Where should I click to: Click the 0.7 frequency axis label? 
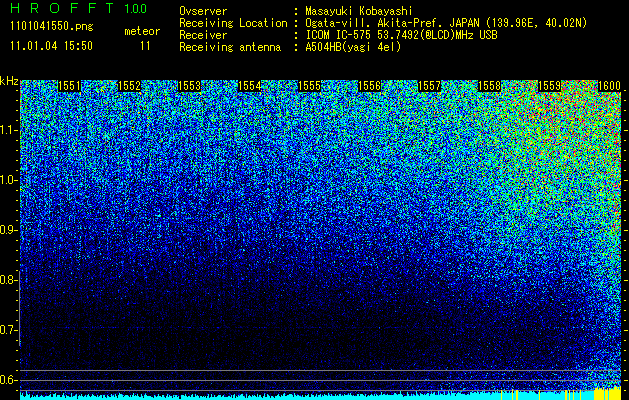click(9, 330)
